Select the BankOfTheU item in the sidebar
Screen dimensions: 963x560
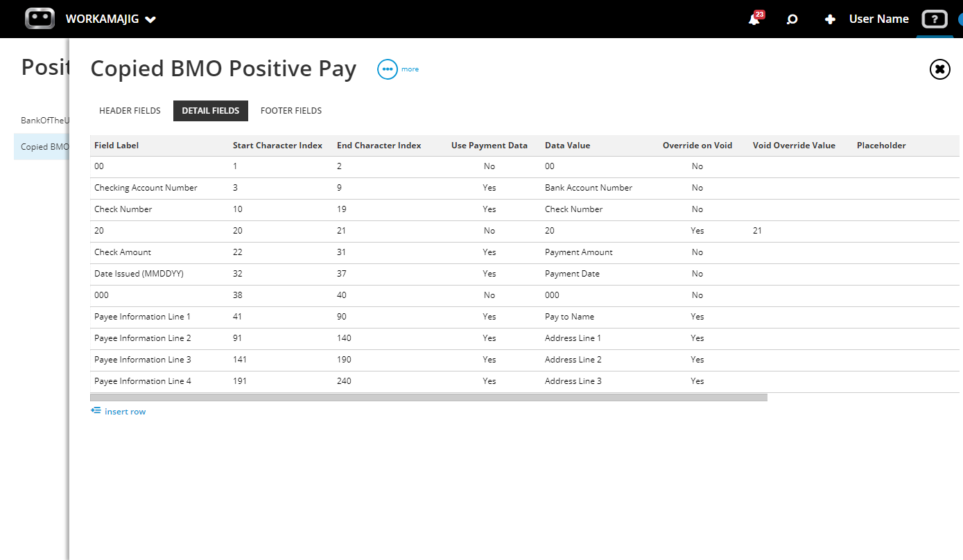[44, 120]
